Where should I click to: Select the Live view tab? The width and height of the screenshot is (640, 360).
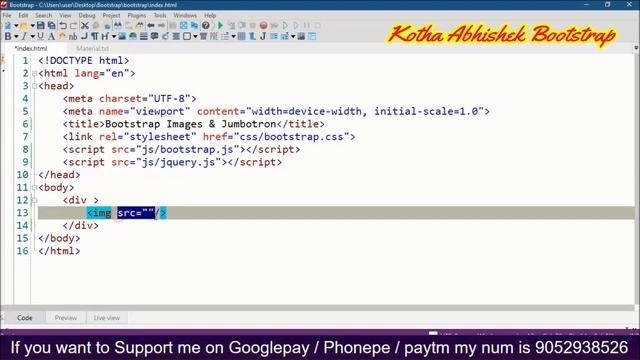[x=107, y=318]
